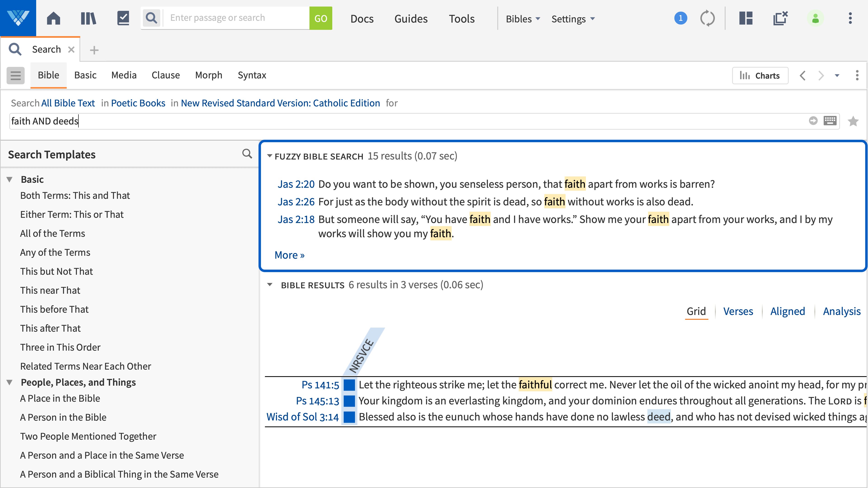Open the Settings dropdown
The height and width of the screenshot is (488, 868).
pyautogui.click(x=573, y=19)
